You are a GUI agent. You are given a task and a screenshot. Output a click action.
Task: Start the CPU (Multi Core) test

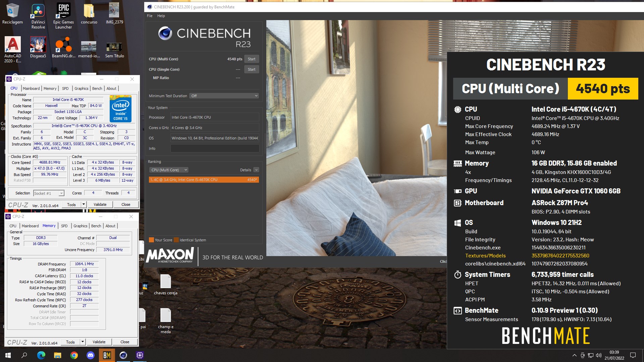(x=252, y=59)
